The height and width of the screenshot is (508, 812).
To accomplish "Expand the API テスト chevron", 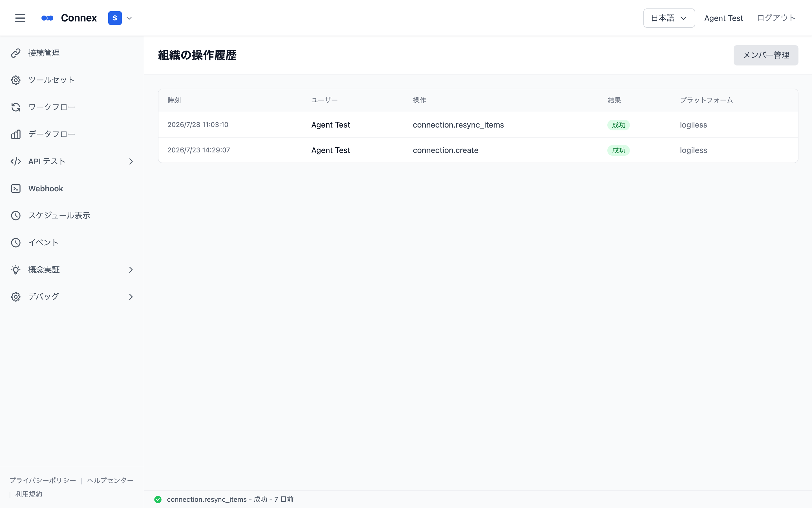I will pyautogui.click(x=131, y=162).
